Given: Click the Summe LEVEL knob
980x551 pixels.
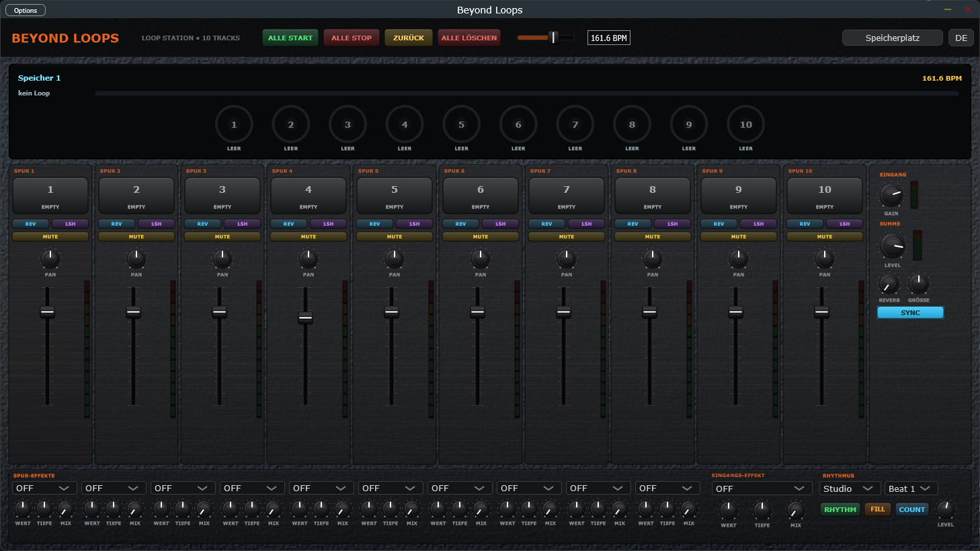Looking at the screenshot, I should (x=893, y=247).
